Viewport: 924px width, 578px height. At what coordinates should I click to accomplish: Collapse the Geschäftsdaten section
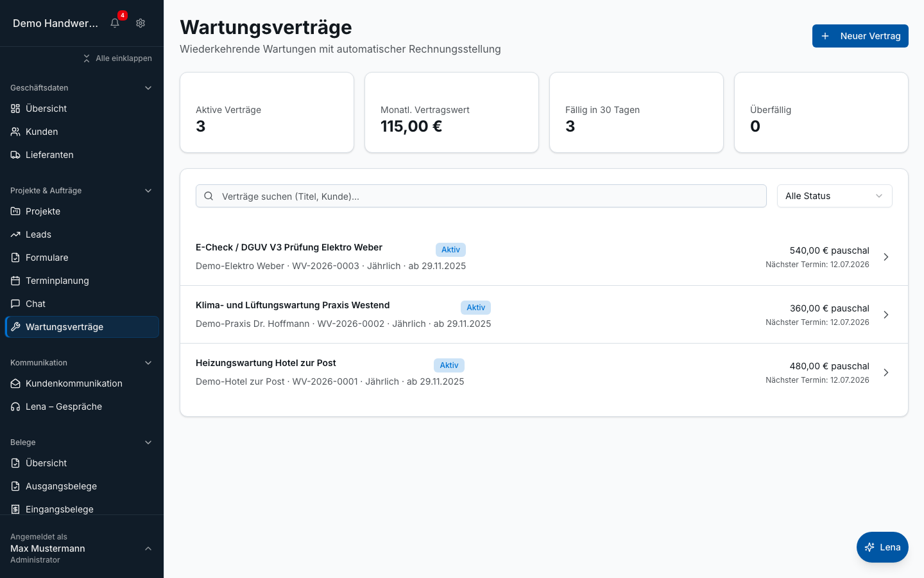[148, 88]
